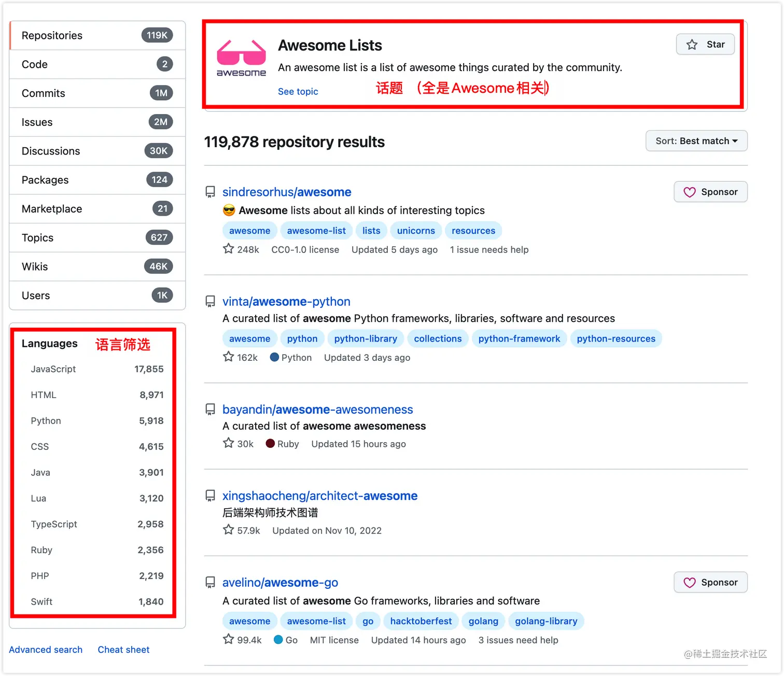
Task: Filter results by HTML language
Action: coord(97,395)
